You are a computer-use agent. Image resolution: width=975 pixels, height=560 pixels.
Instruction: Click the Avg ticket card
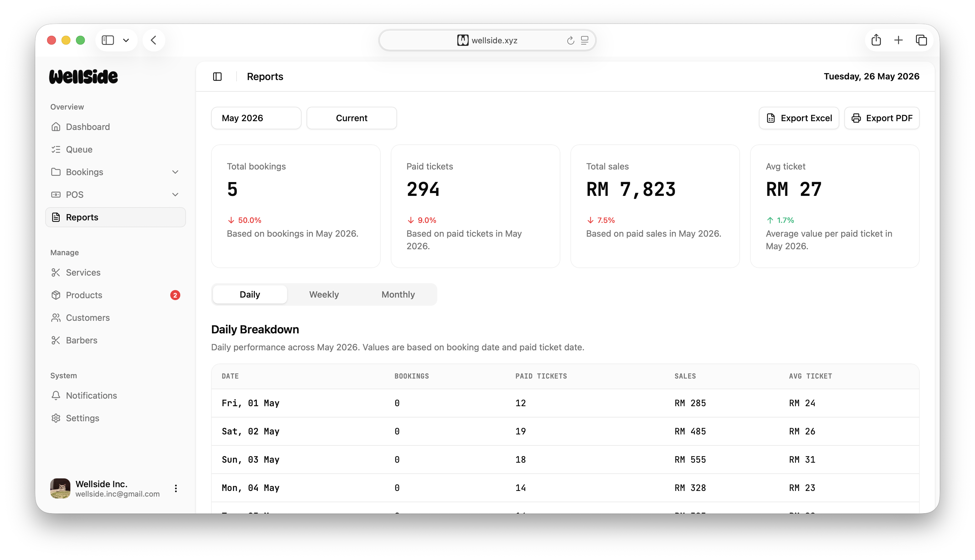click(835, 206)
